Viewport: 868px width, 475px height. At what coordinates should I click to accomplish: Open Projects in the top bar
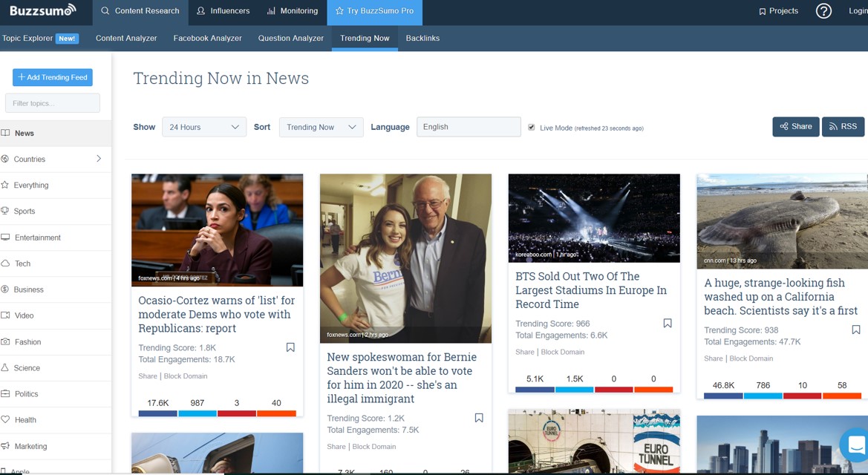coord(778,11)
